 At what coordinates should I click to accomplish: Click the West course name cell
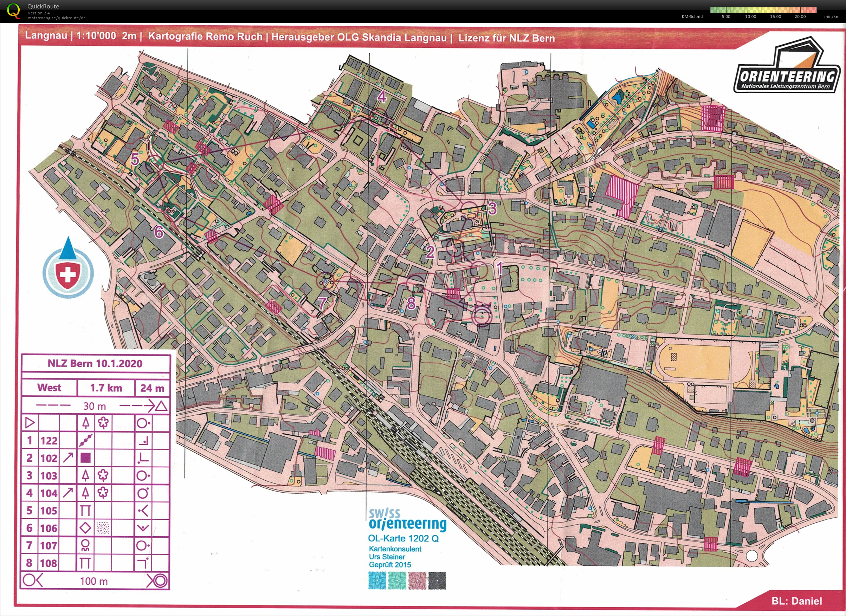pos(49,388)
